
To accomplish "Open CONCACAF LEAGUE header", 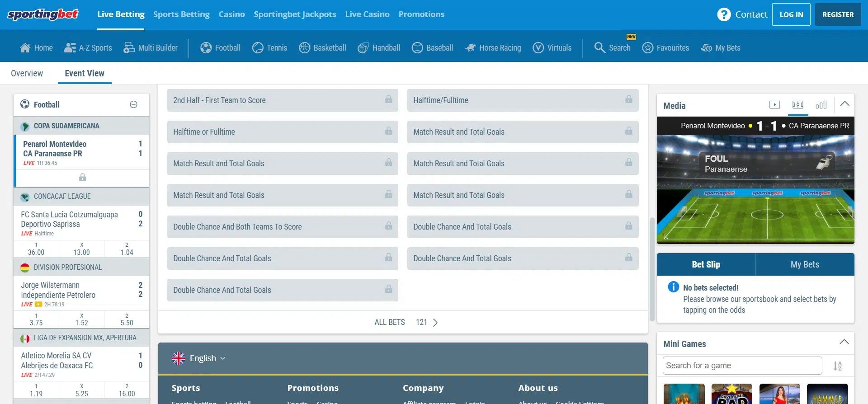I will click(x=81, y=196).
